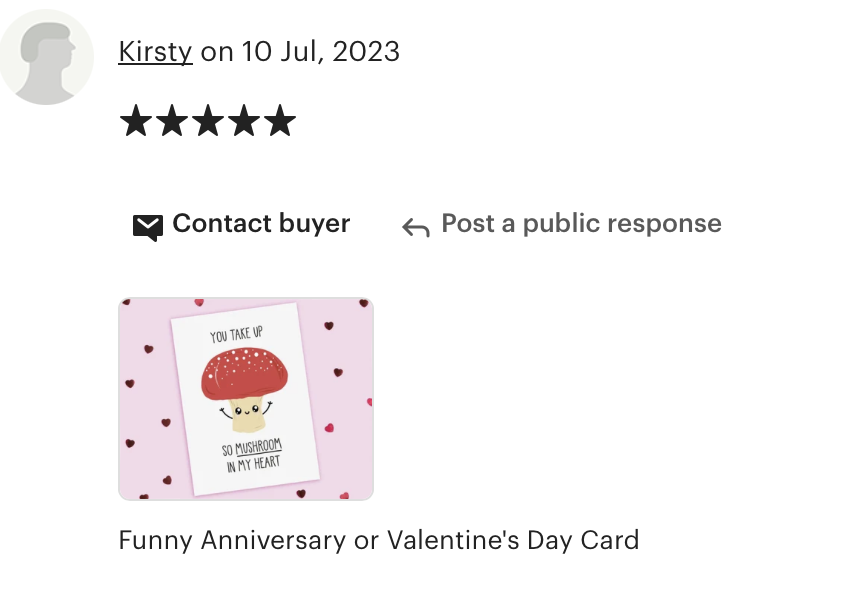Click the review date 10 Jul, 2023
This screenshot has height=612, width=862.
(x=321, y=52)
